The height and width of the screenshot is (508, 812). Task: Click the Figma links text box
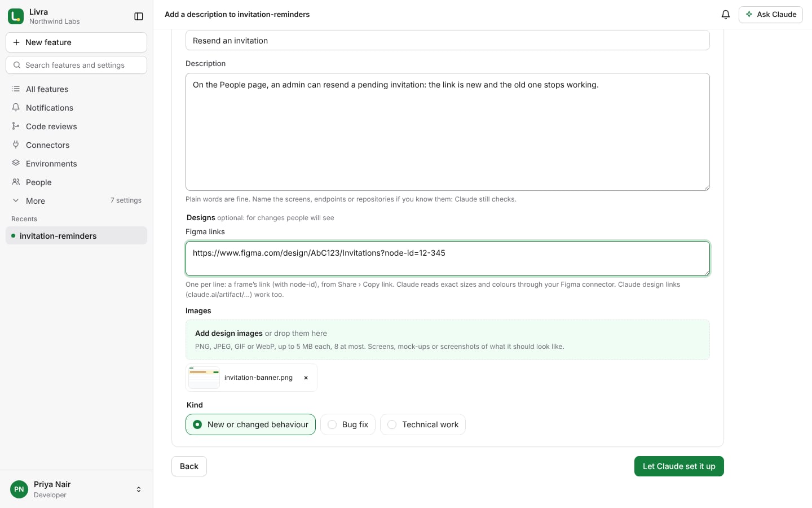(448, 259)
